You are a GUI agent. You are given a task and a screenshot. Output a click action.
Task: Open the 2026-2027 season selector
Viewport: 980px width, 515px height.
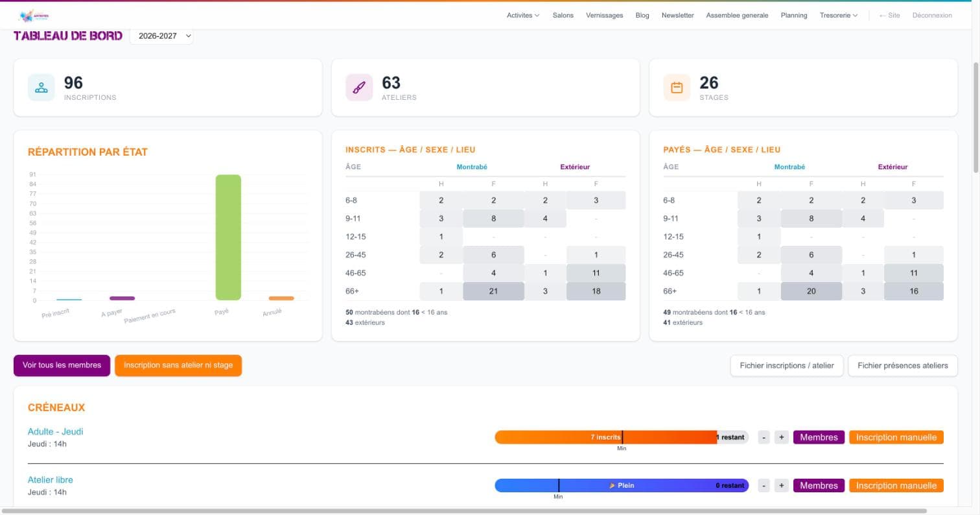[161, 36]
